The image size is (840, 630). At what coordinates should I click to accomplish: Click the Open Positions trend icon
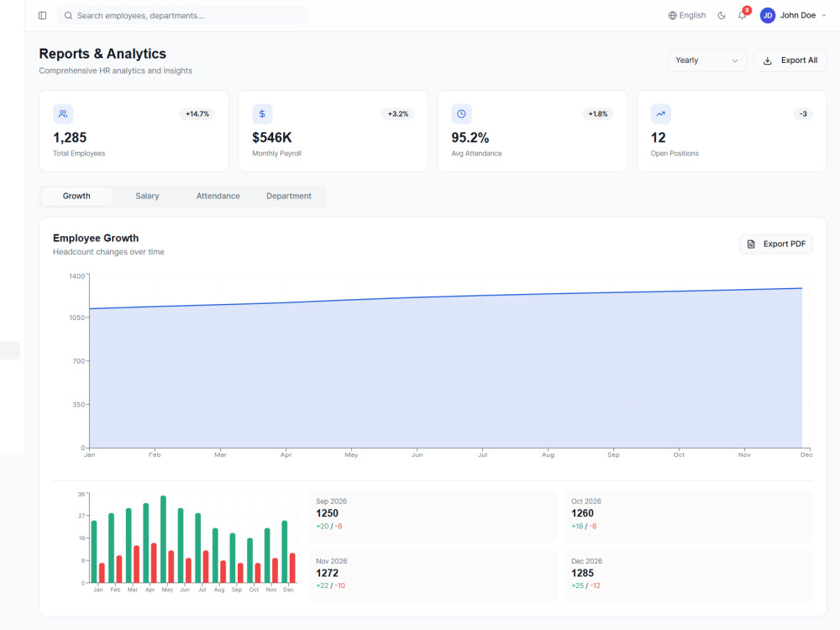(660, 113)
